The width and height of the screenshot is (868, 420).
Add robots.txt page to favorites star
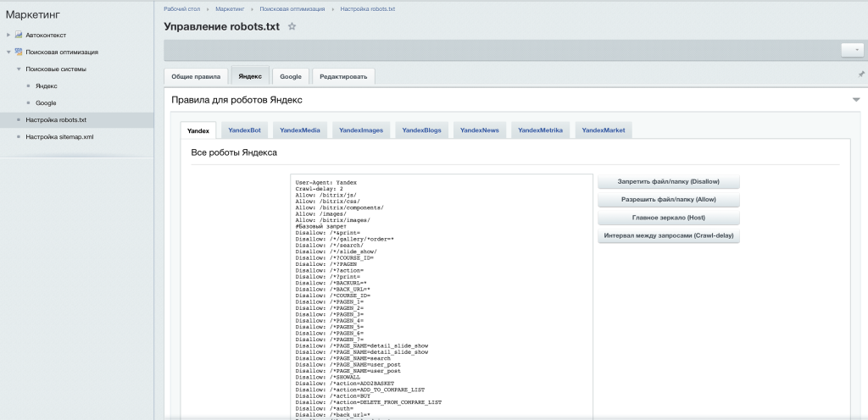292,26
